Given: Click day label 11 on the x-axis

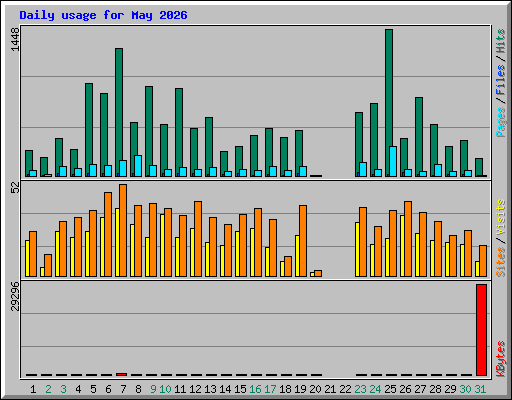Looking at the screenshot, I should pyautogui.click(x=180, y=389).
